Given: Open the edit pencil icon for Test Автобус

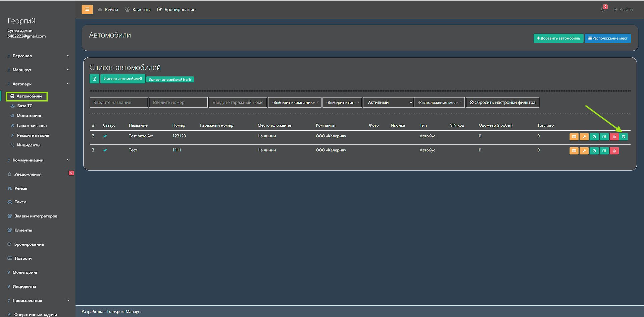Looking at the screenshot, I should (x=604, y=137).
